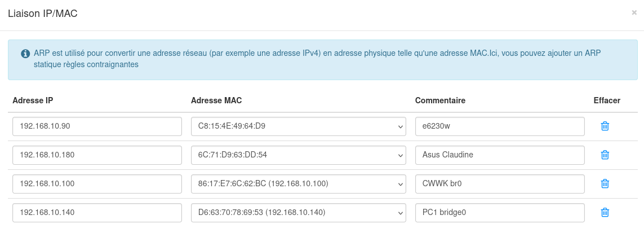Open MAC dropdown showing C8:15:4E:49:64:D9
Viewport: 644px width, 228px height.
pos(298,126)
